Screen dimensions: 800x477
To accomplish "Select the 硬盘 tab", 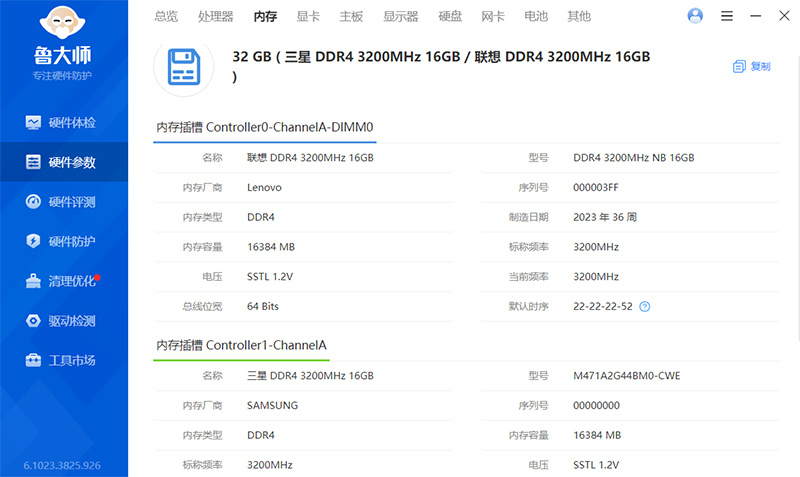I will pos(450,16).
